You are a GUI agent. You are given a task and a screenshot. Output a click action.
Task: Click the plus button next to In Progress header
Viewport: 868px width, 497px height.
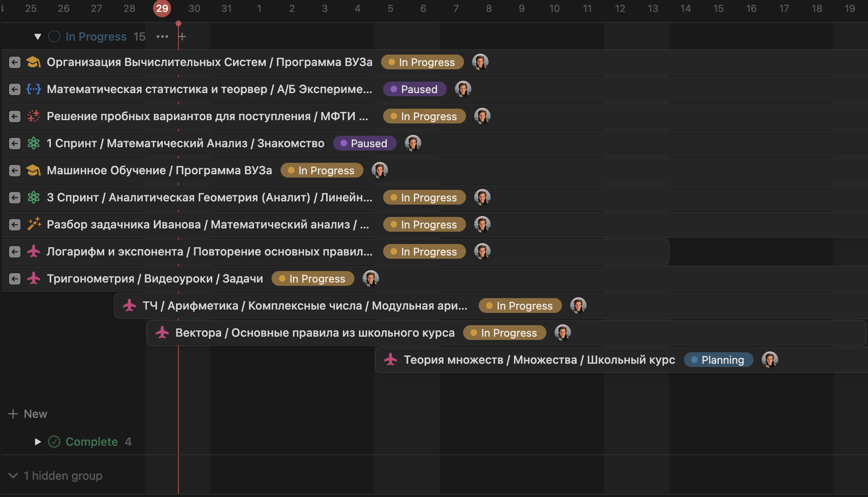click(x=182, y=36)
